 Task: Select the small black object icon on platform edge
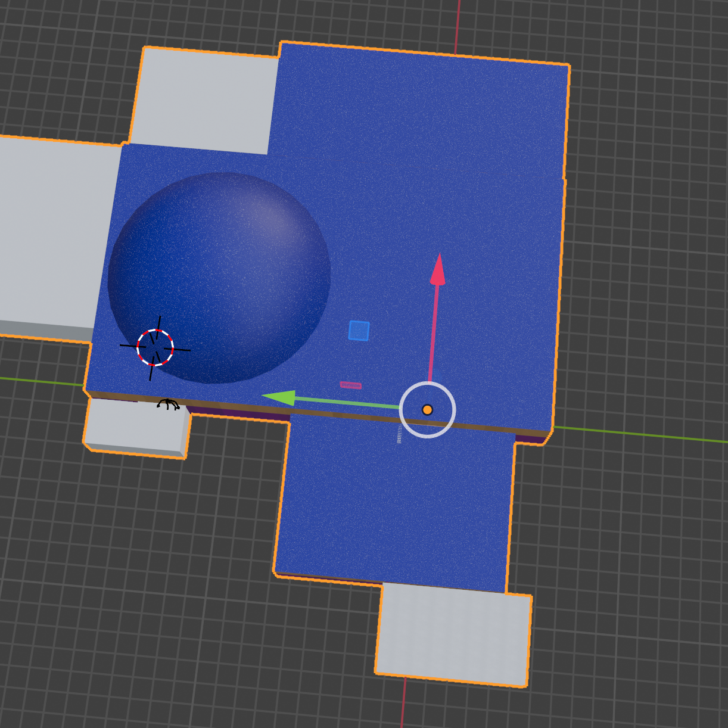click(168, 405)
